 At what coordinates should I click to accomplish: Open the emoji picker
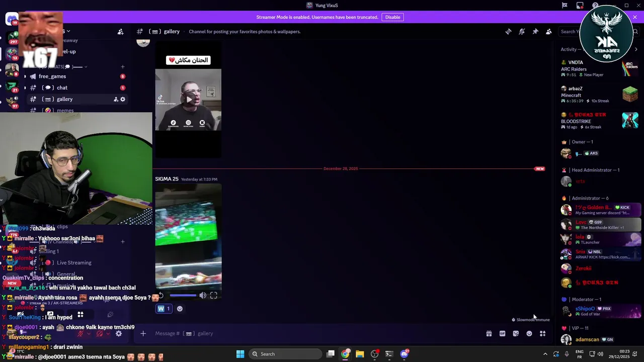529,333
